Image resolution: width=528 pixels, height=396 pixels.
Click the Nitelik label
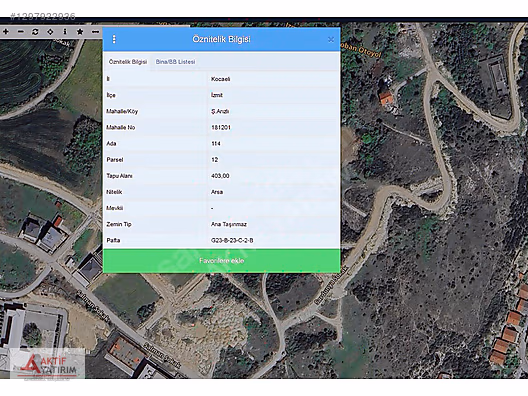click(x=114, y=192)
